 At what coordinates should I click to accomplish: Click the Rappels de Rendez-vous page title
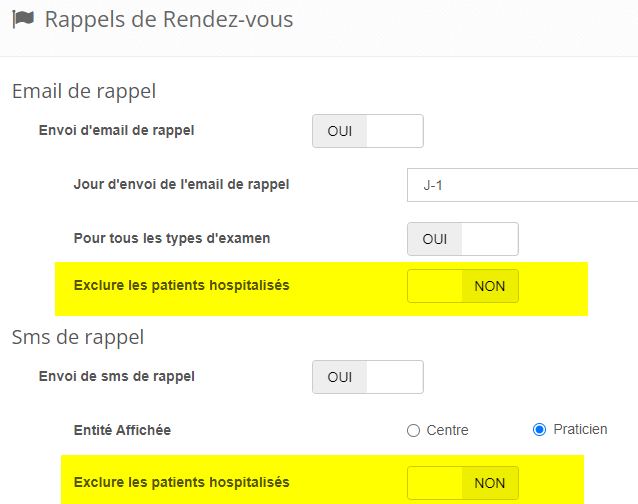(169, 19)
